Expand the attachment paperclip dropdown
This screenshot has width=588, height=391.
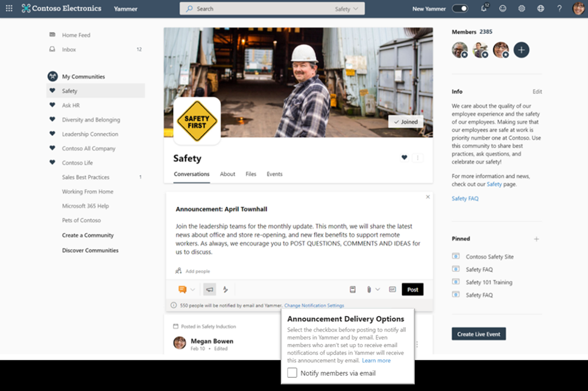378,290
